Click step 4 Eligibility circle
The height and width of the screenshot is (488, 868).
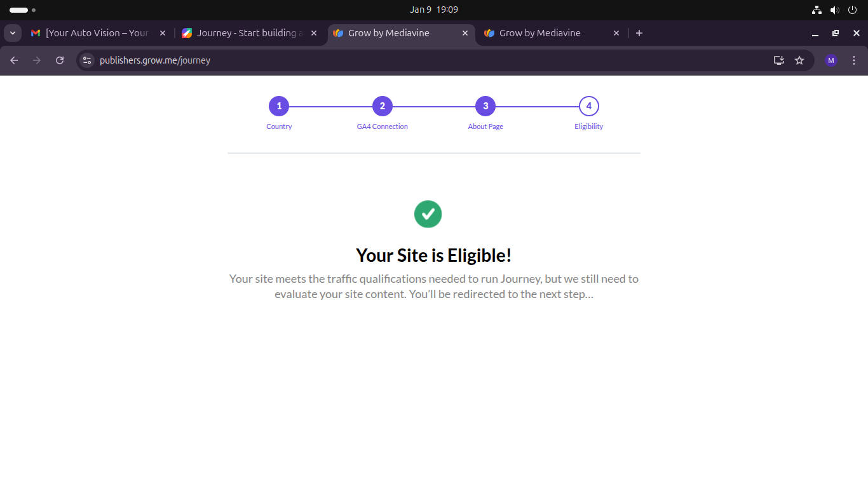[589, 106]
